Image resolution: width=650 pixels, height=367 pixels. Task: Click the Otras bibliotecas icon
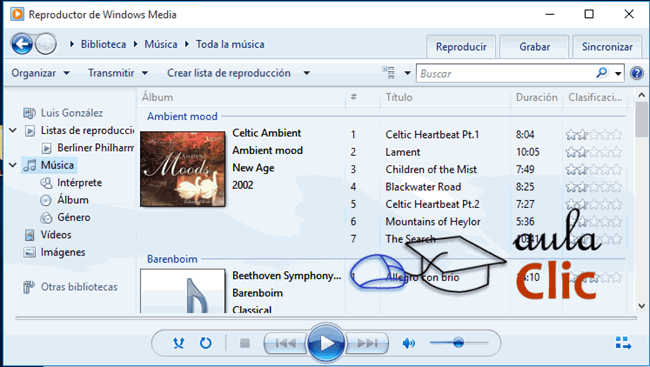[29, 287]
